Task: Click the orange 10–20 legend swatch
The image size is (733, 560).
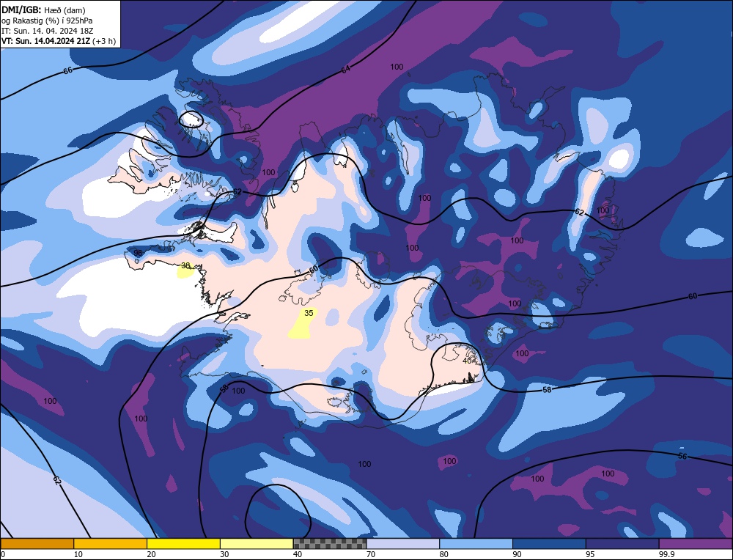Action: point(111,543)
